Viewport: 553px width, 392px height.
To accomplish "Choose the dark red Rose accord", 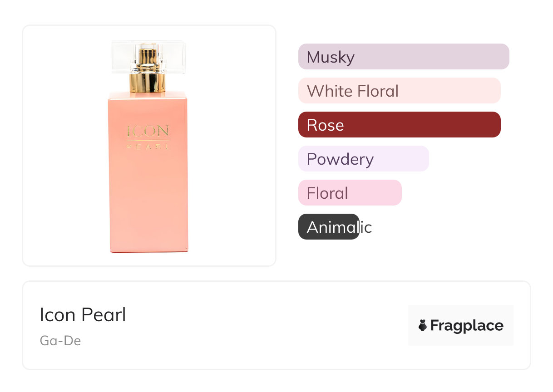I will (x=399, y=125).
